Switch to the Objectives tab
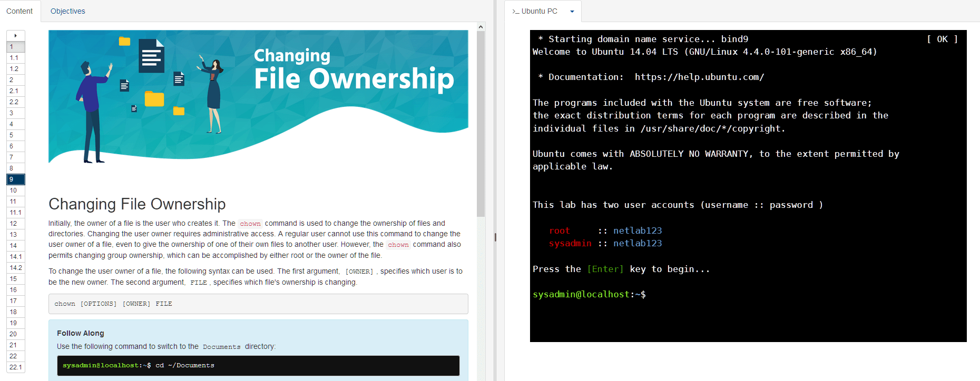This screenshot has height=381, width=980. point(67,11)
